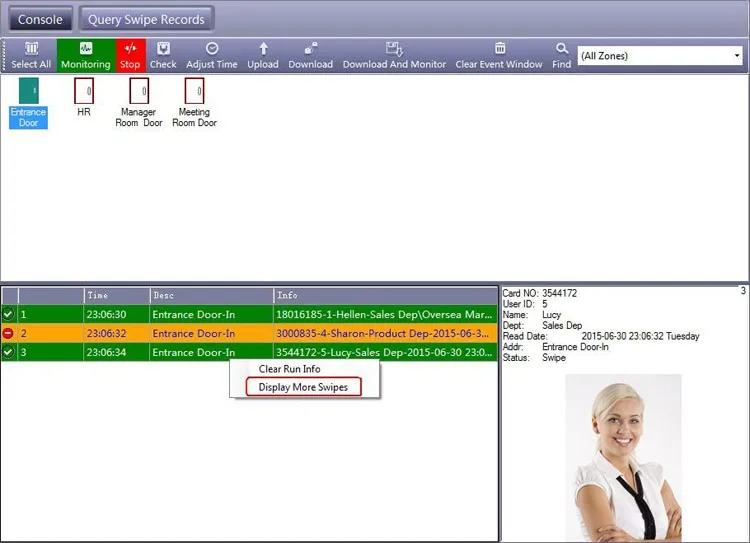Open the (All Zones) dropdown
The width and height of the screenshot is (750, 543).
(660, 56)
